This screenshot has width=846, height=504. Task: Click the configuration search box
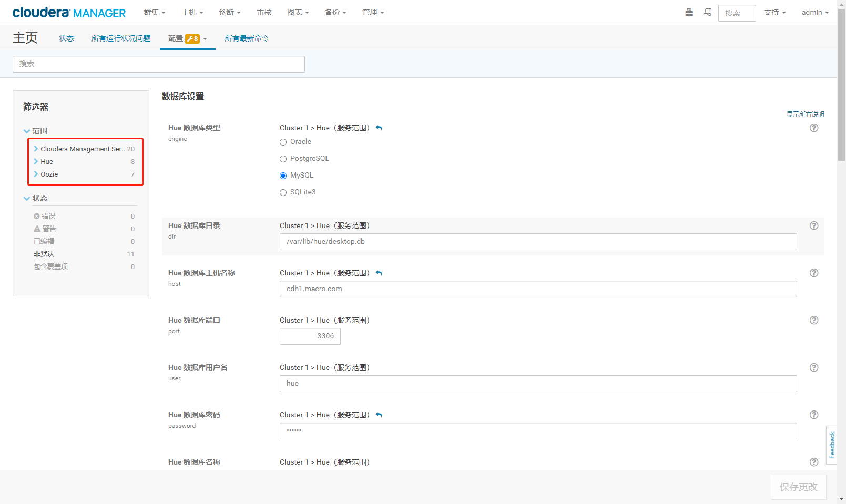pyautogui.click(x=159, y=64)
